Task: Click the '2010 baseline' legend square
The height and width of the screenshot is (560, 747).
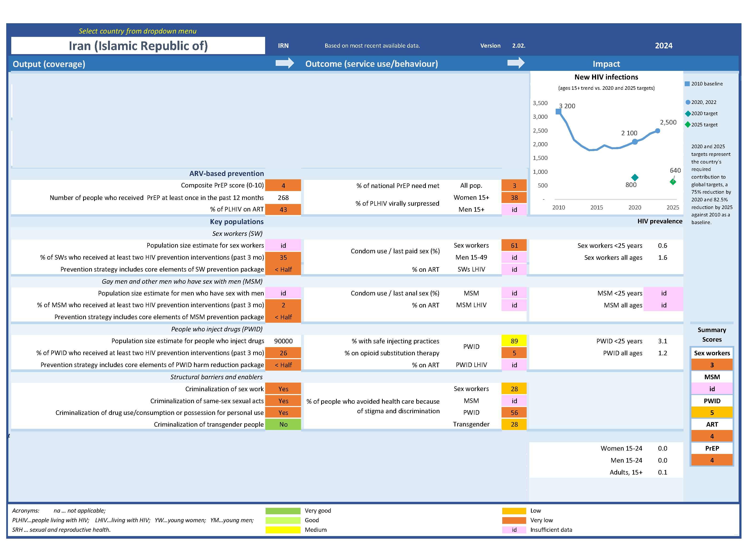Action: (x=687, y=84)
